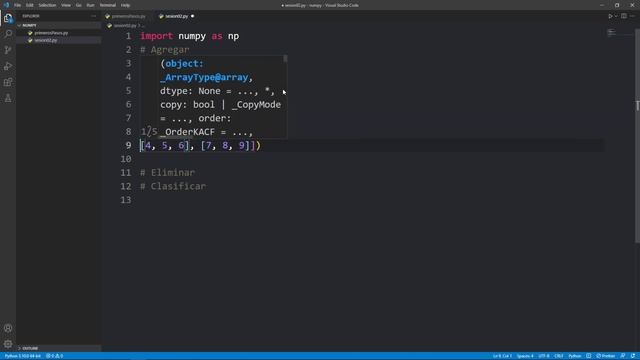Open the File menu
Image resolution: width=640 pixels, height=360 pixels.
click(17, 5)
